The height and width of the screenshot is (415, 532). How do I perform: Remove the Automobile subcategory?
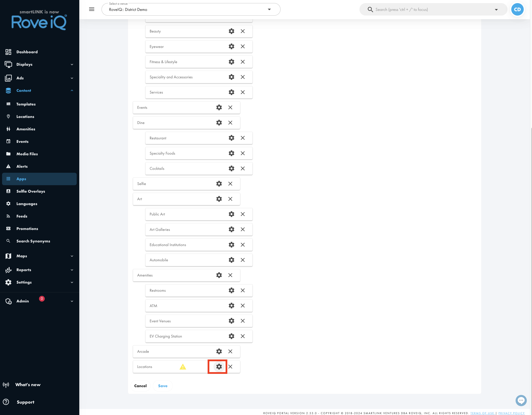pyautogui.click(x=243, y=260)
